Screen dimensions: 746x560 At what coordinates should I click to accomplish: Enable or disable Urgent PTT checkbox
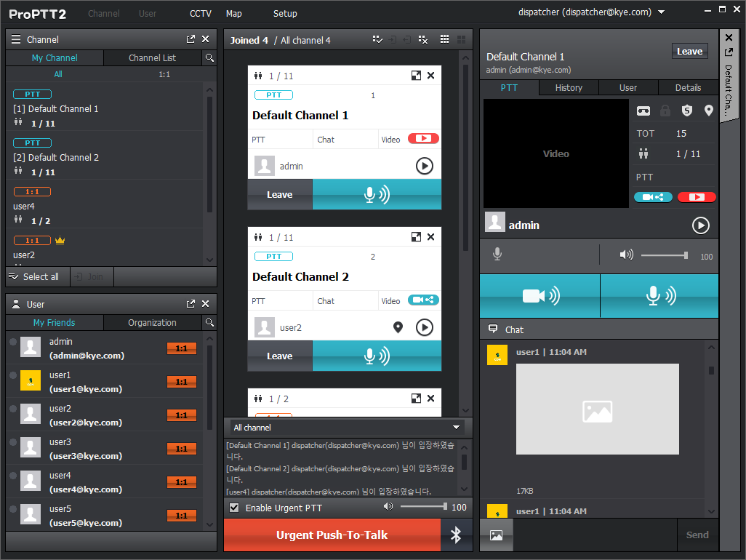tap(234, 507)
